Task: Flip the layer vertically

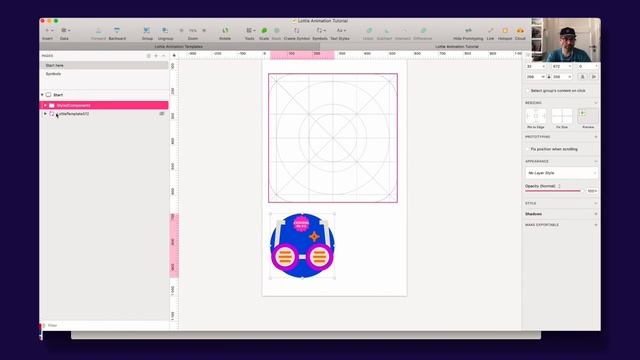Action: [594, 77]
